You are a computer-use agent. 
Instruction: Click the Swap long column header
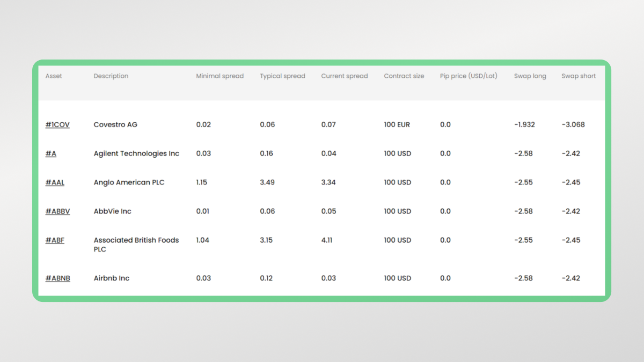[x=530, y=76]
